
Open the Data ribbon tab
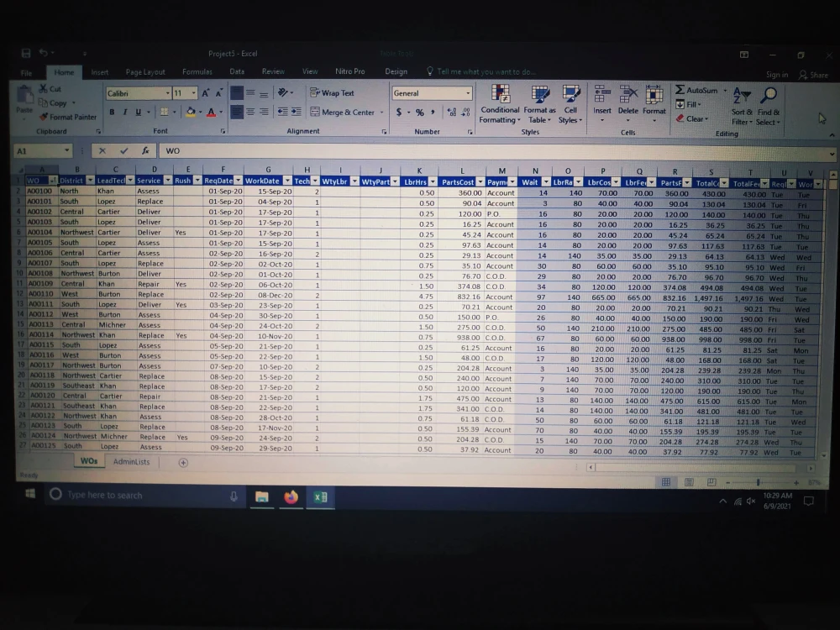click(237, 71)
